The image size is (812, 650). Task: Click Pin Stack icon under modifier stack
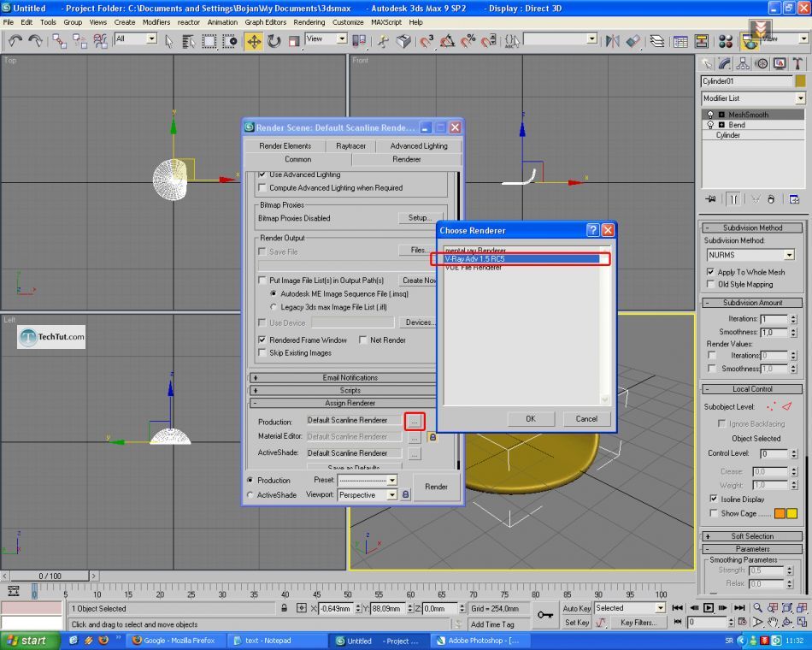pyautogui.click(x=711, y=199)
